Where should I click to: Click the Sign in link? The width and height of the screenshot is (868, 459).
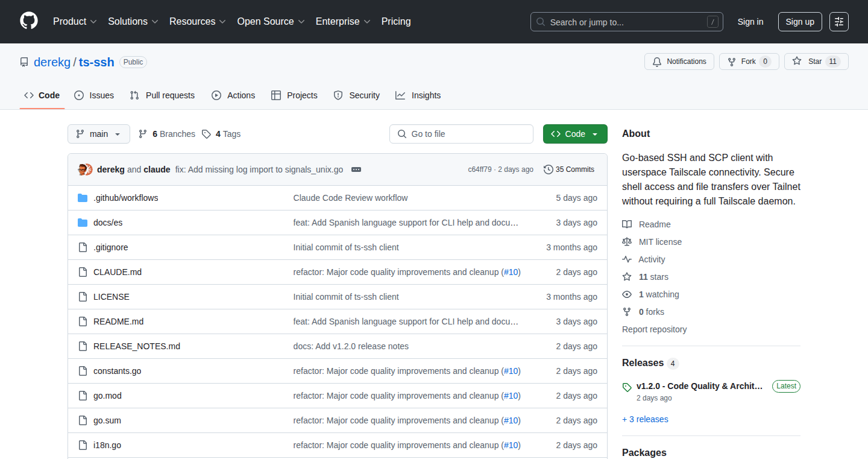coord(750,22)
